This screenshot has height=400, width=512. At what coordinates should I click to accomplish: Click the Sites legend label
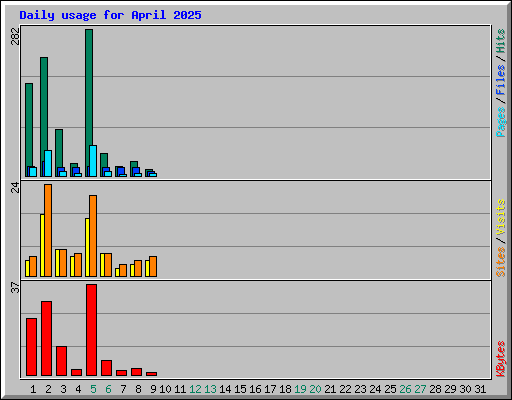(x=501, y=262)
